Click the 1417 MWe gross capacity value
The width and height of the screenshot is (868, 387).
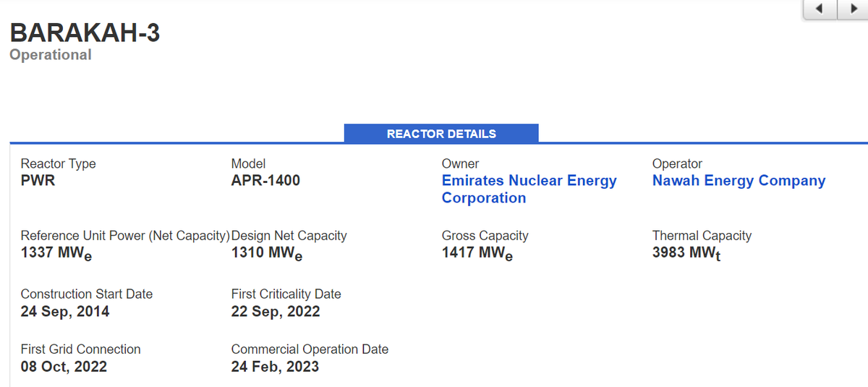477,253
